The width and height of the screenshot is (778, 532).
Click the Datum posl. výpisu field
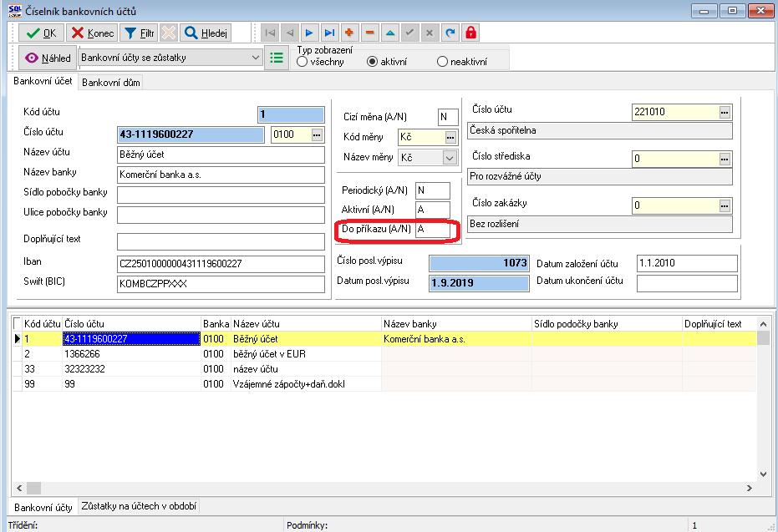point(480,283)
